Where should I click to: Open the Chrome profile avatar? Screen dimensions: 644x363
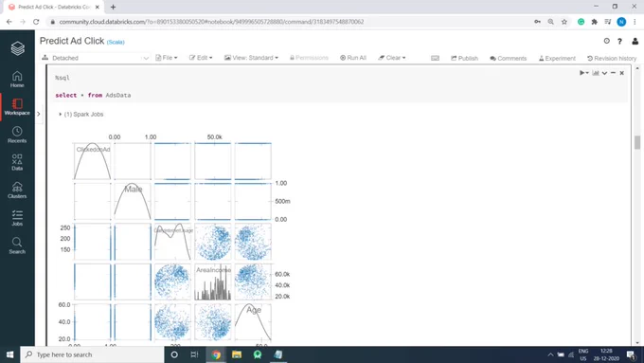[621, 22]
